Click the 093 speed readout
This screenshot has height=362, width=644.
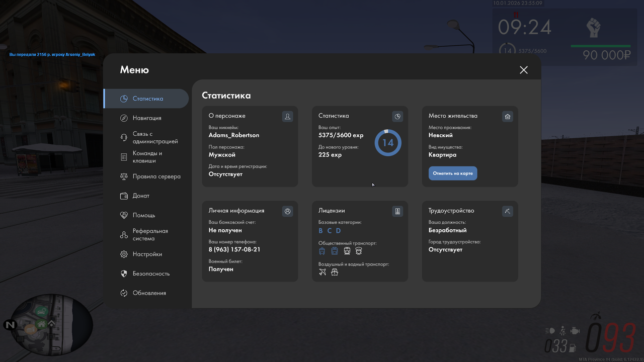pos(610,338)
